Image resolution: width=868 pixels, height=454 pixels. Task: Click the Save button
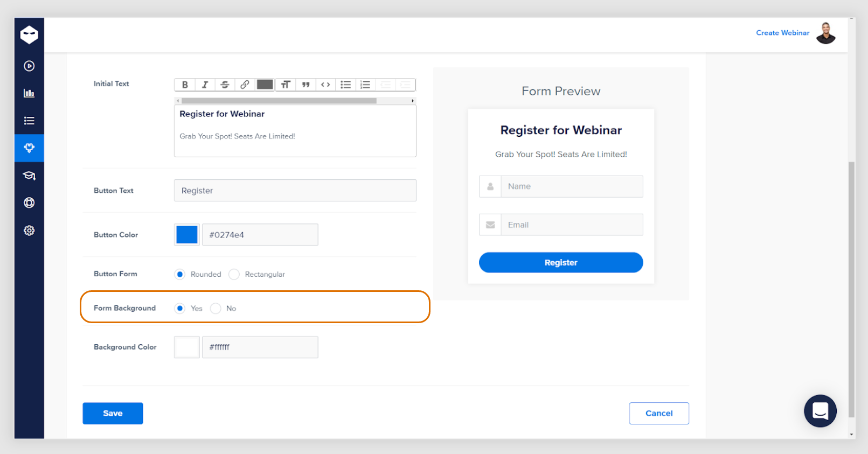pyautogui.click(x=113, y=413)
